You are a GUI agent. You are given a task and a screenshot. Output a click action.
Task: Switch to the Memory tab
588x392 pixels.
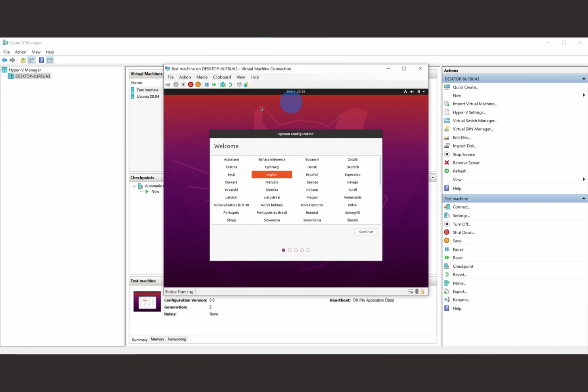click(157, 339)
